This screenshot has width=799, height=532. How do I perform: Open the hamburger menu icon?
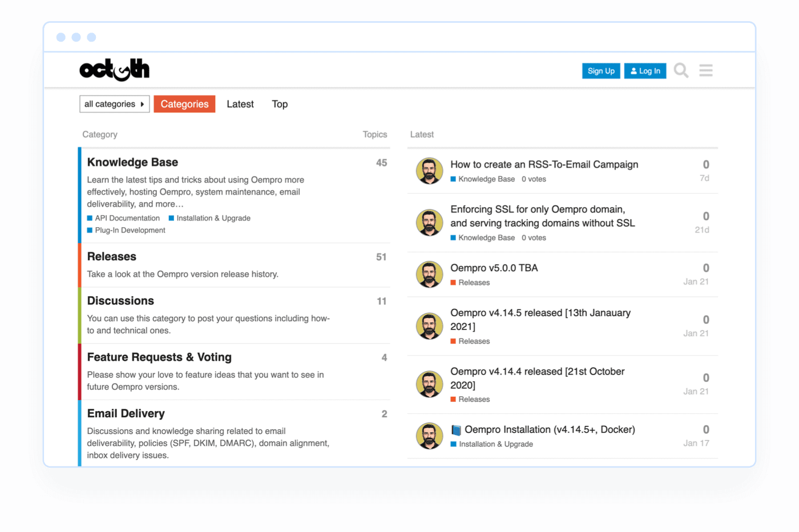coord(706,70)
